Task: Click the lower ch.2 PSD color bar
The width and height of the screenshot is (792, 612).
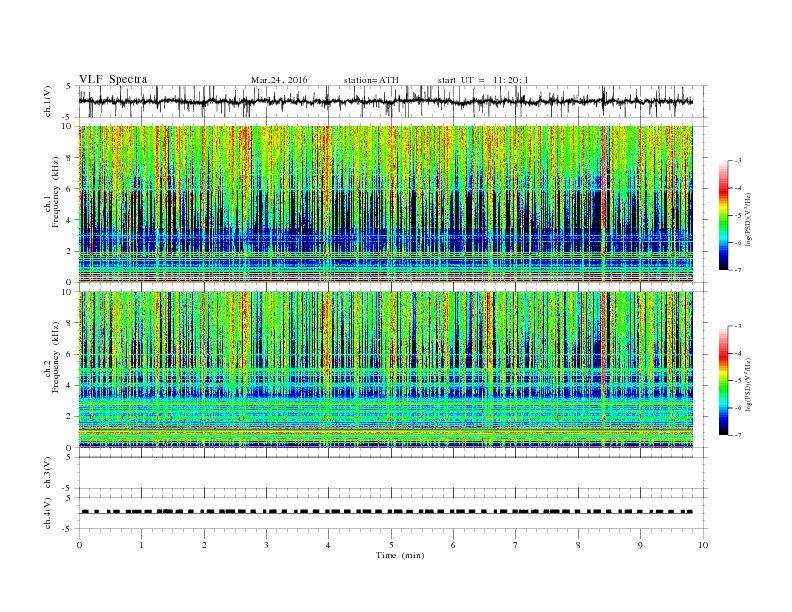Action: 723,380
